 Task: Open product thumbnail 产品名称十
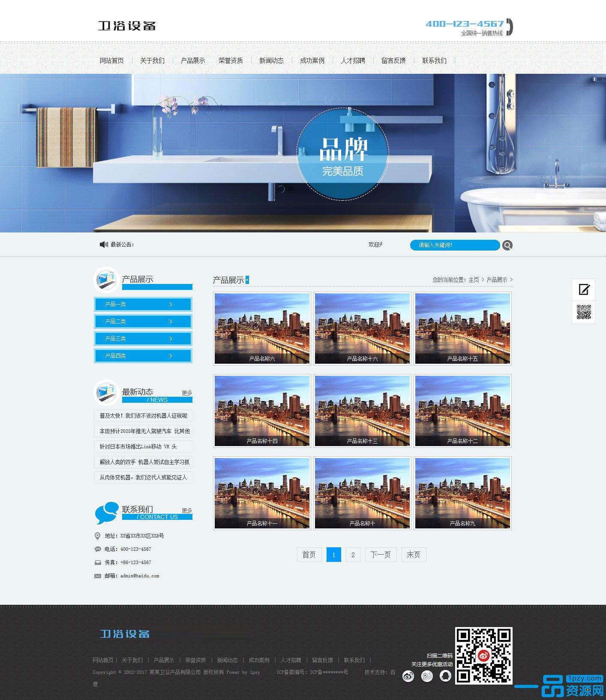pos(362,493)
